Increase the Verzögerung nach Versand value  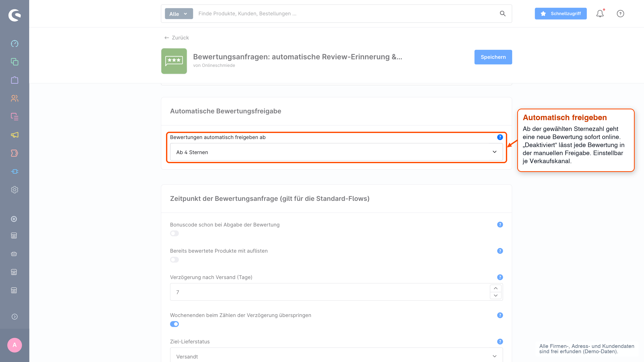[496, 288]
